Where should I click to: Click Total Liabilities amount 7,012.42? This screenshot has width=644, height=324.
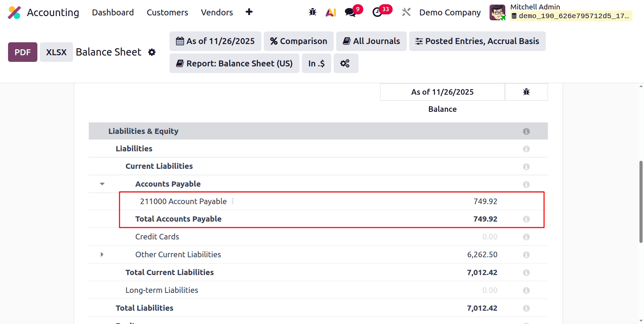[482, 308]
